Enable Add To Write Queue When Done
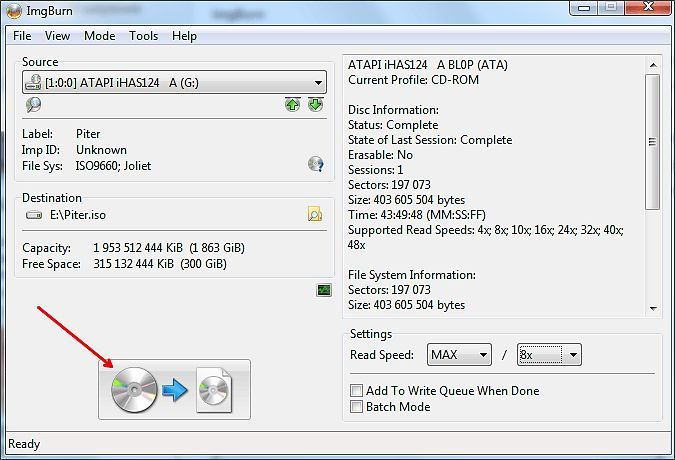The height and width of the screenshot is (460, 675). [356, 391]
